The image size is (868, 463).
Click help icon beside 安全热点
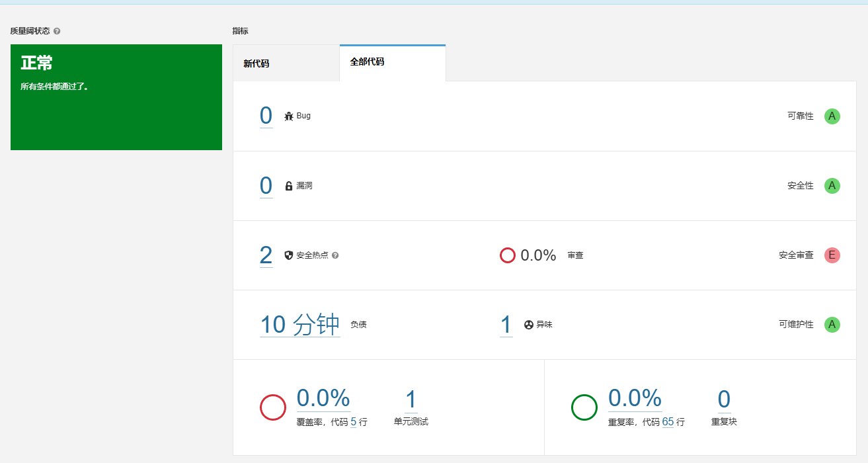[335, 255]
